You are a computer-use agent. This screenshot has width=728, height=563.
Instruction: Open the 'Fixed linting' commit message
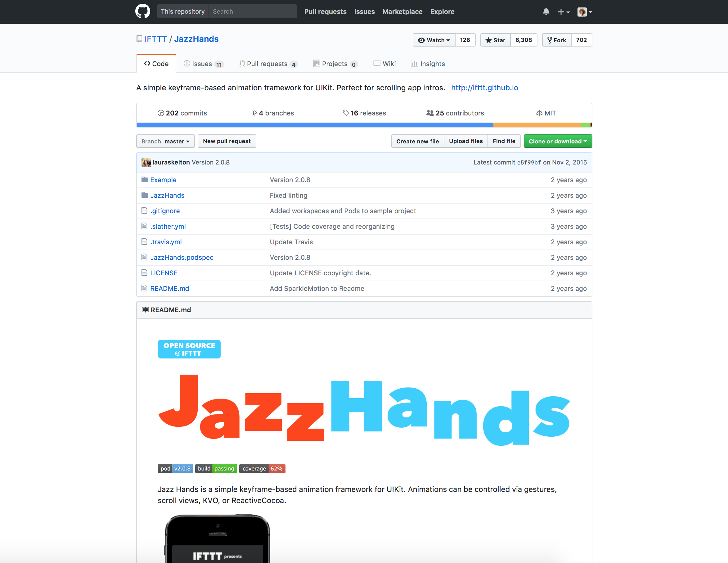pos(288,195)
